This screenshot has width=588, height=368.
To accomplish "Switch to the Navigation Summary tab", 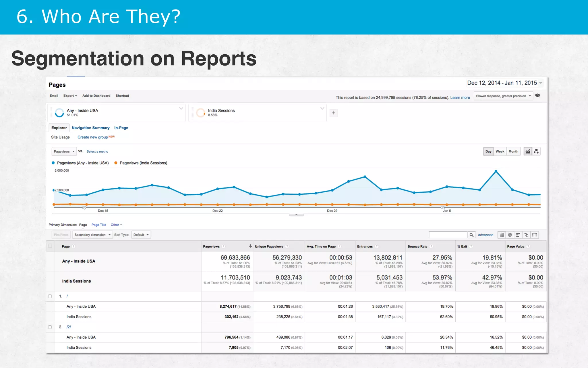I will 90,128.
